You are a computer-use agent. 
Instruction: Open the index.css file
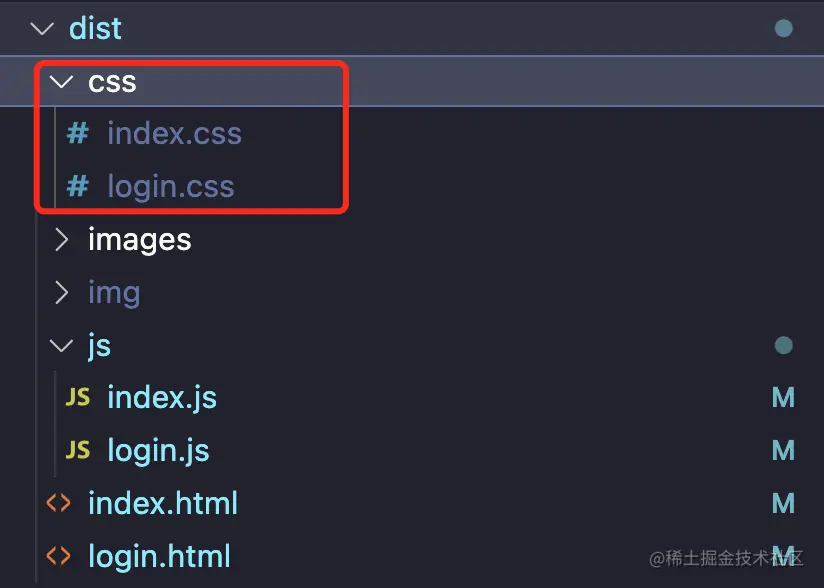pos(175,133)
